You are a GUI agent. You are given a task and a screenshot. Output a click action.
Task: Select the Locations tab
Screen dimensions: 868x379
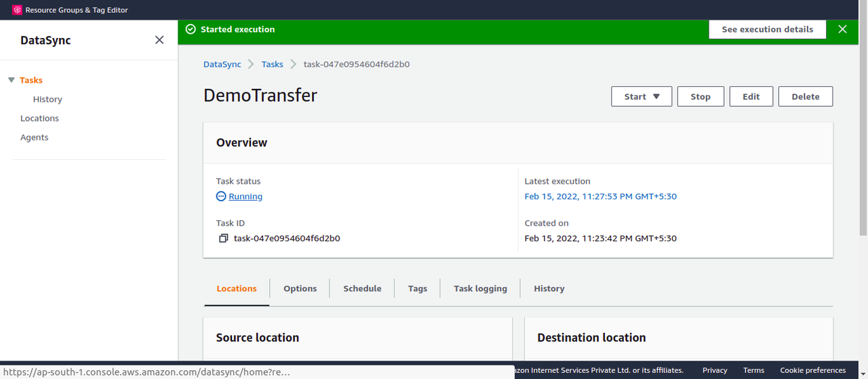click(237, 288)
